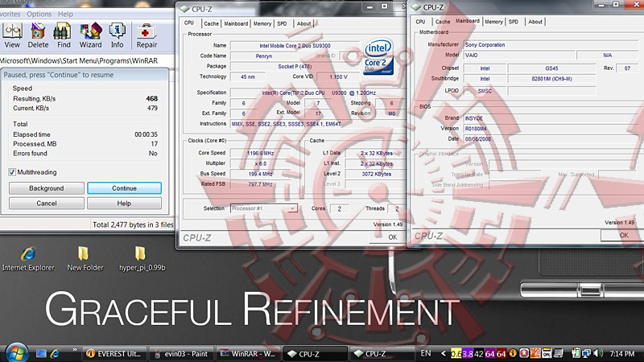Screen dimensions: 644x362
Task: Open Memory tab in left CPU-Z
Action: tap(262, 24)
